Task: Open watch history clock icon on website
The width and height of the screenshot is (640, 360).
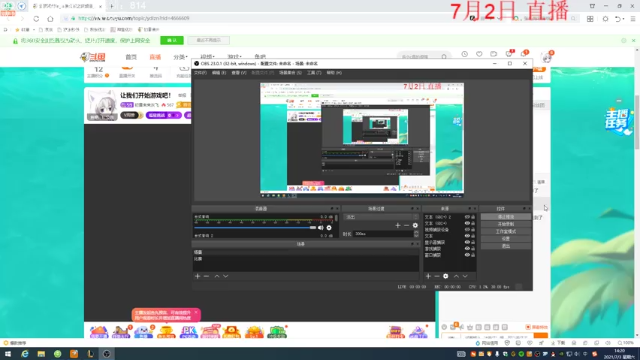Action: click(x=464, y=54)
